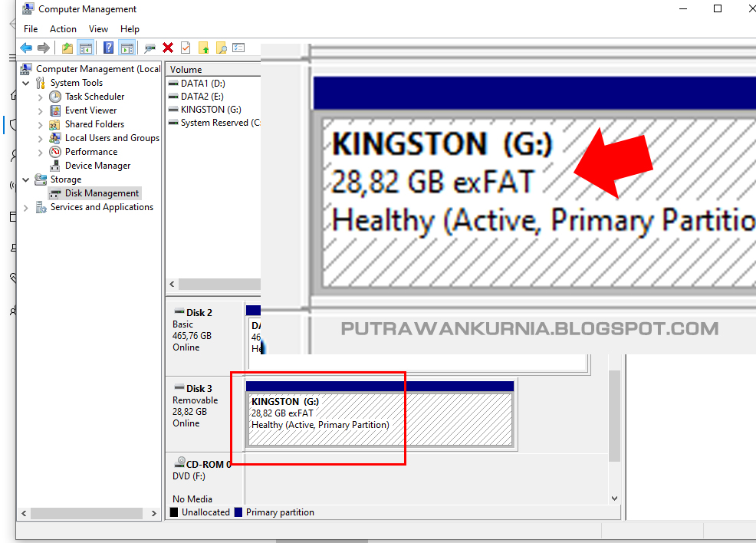Click the Properties checkmark page icon
The height and width of the screenshot is (543, 756).
pyautogui.click(x=186, y=48)
